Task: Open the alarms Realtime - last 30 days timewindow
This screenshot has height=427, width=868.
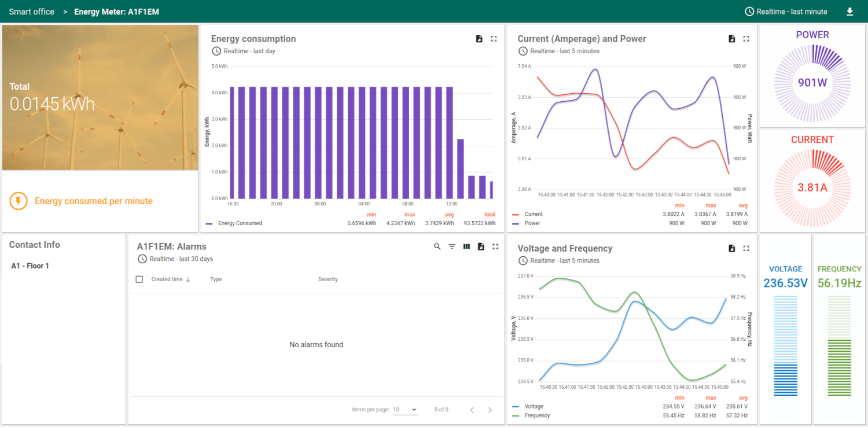Action: click(x=175, y=259)
